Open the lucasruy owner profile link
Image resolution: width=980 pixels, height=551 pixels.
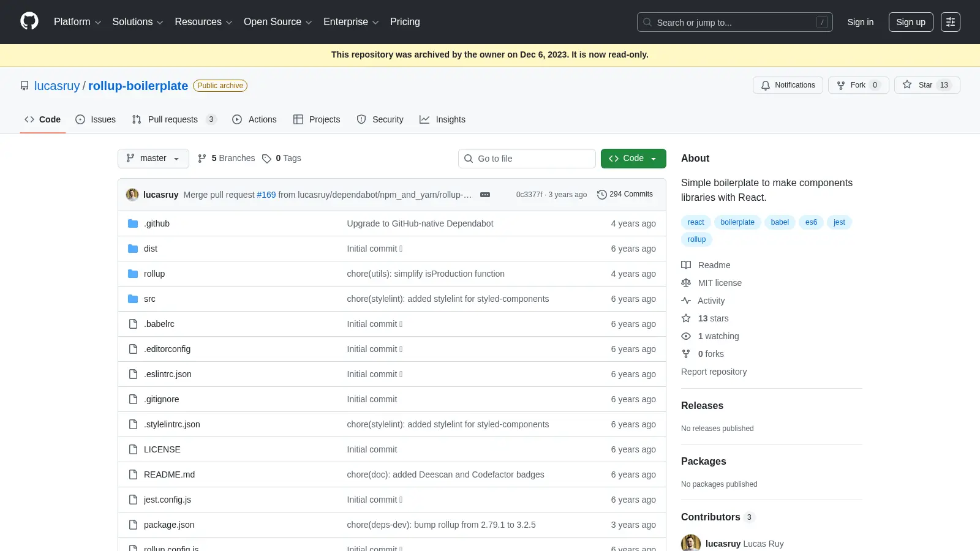pyautogui.click(x=57, y=86)
